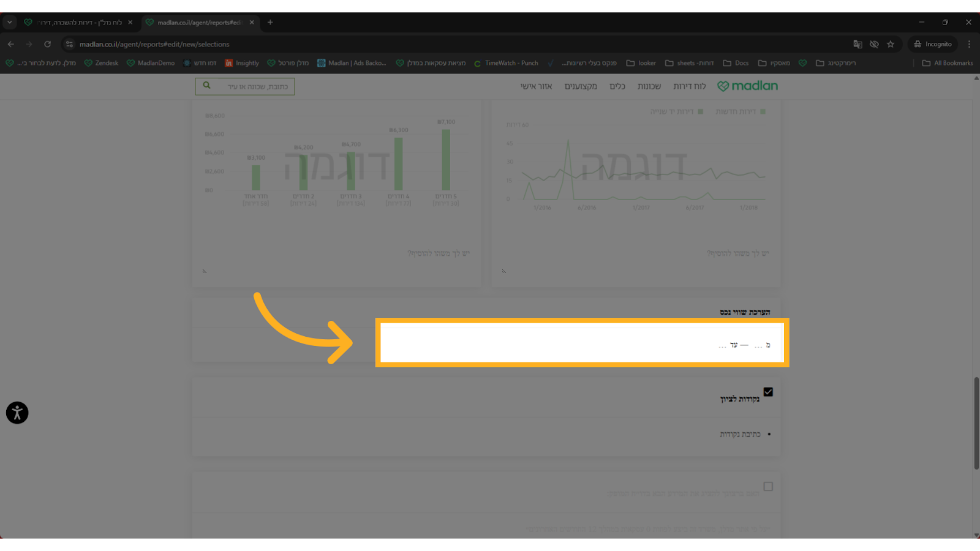
Task: Open Chrome three-dot menu
Action: coord(969,44)
